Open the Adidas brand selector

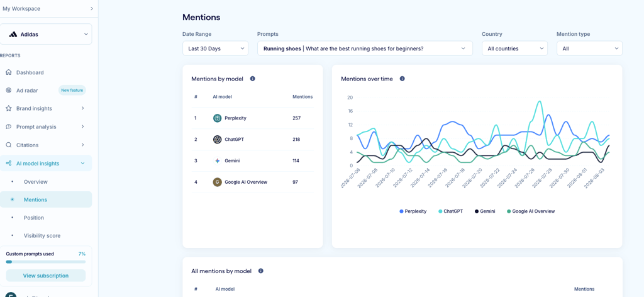46,34
